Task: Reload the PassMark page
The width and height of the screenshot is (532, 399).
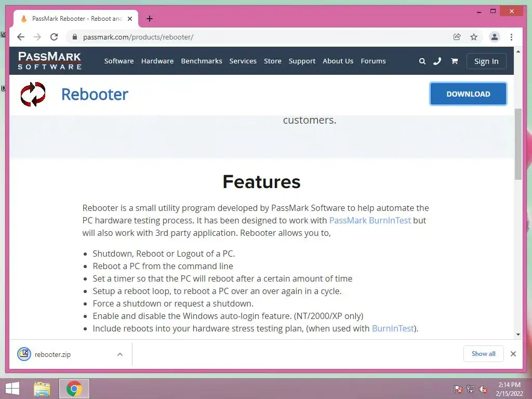Action: (x=54, y=37)
